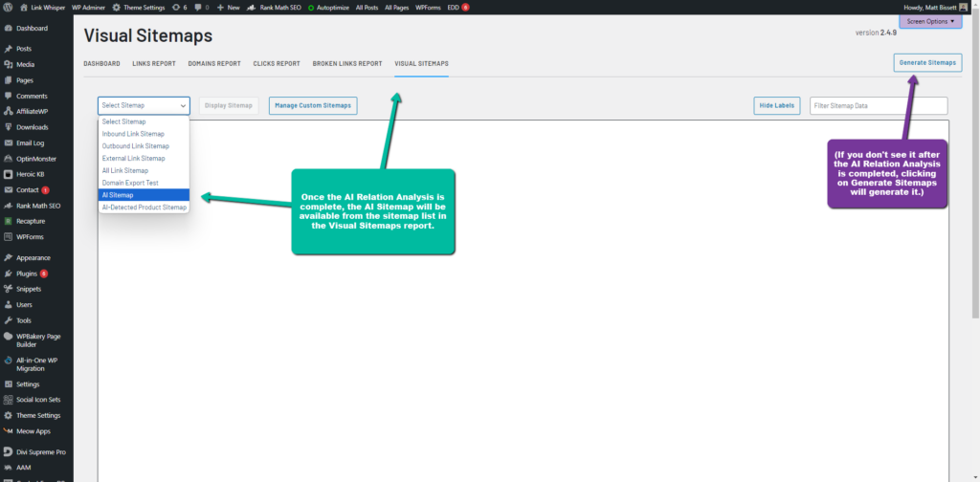This screenshot has height=482, width=980.
Task: Open the comments bubble icon in admin bar
Action: tap(197, 8)
